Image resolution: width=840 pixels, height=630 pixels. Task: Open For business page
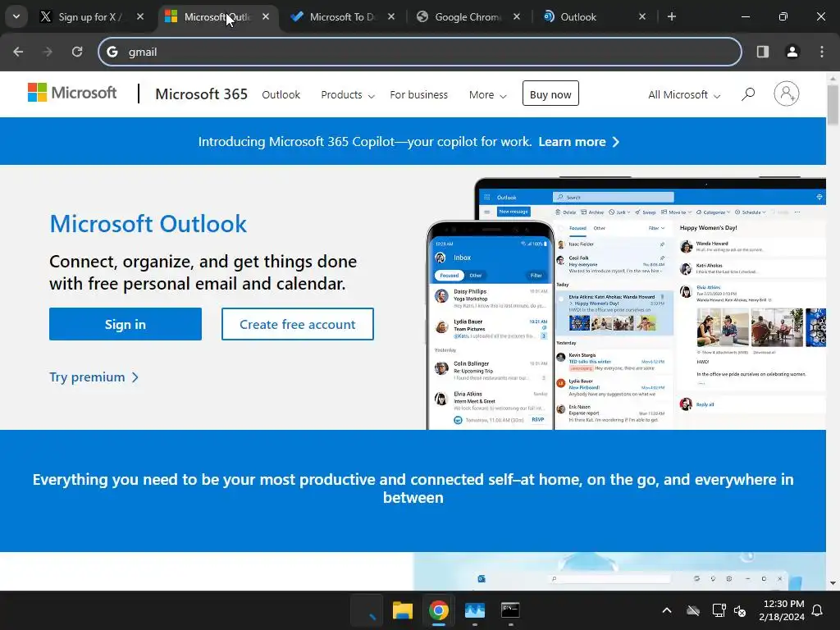418,95
